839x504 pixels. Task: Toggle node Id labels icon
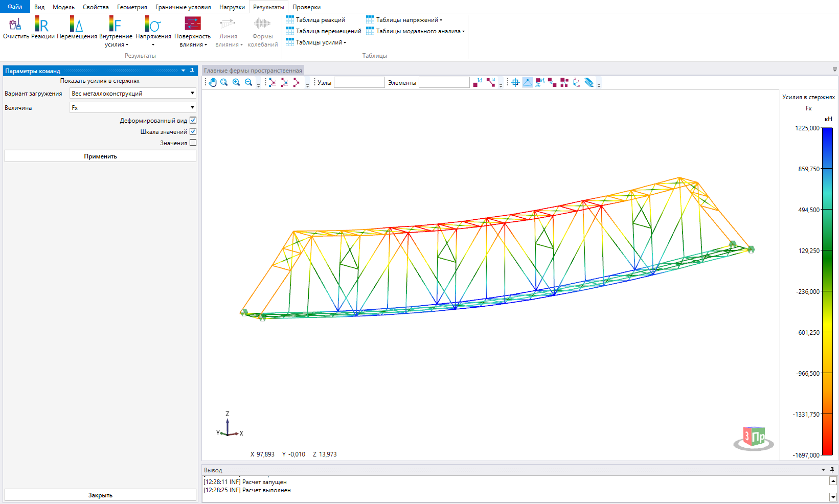coord(478,82)
